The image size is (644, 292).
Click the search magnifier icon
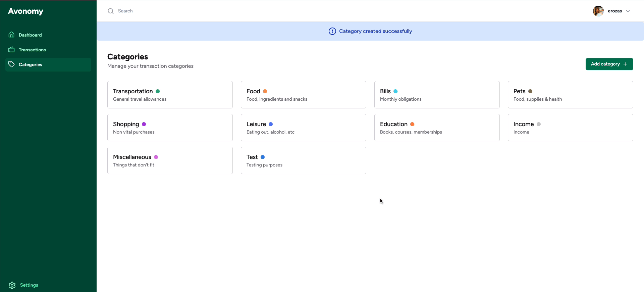[111, 11]
